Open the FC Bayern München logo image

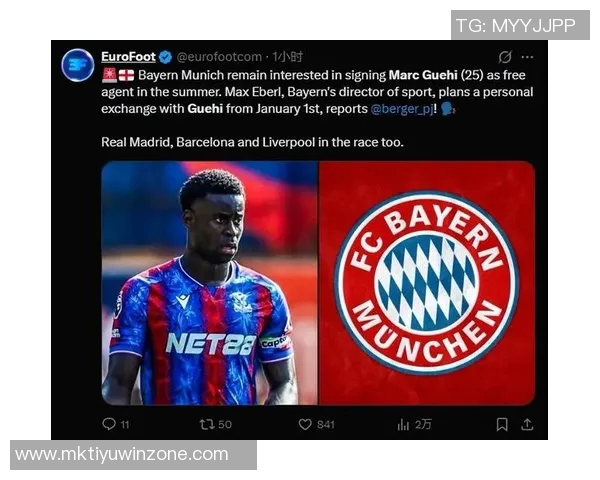point(427,283)
